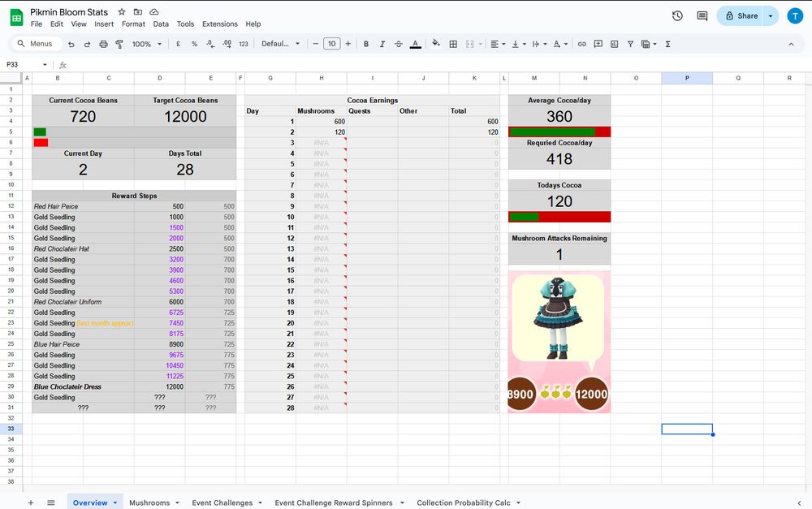Switch to Collection Probability Calc tab
This screenshot has width=812, height=509.
(464, 503)
